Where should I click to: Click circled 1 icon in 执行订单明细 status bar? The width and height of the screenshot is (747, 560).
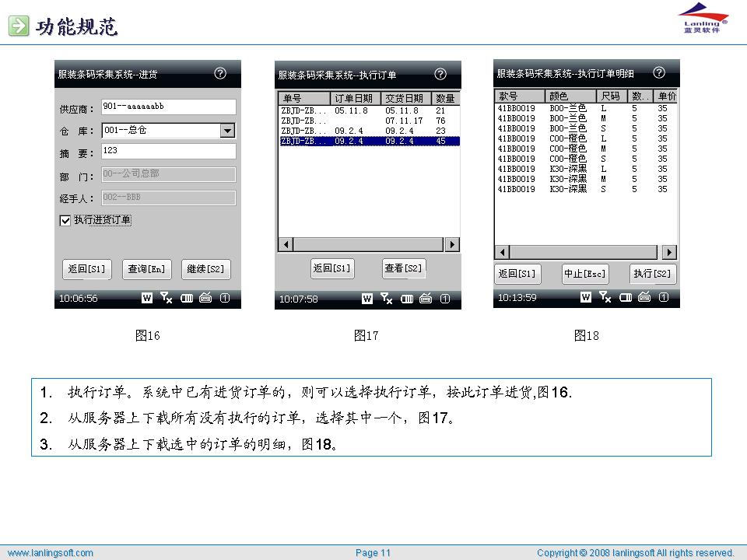coord(664,298)
